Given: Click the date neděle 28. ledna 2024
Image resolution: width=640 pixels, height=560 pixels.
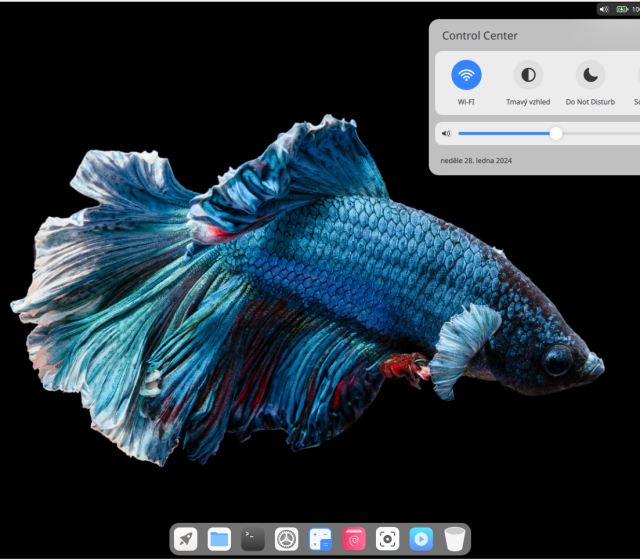Looking at the screenshot, I should click(476, 160).
